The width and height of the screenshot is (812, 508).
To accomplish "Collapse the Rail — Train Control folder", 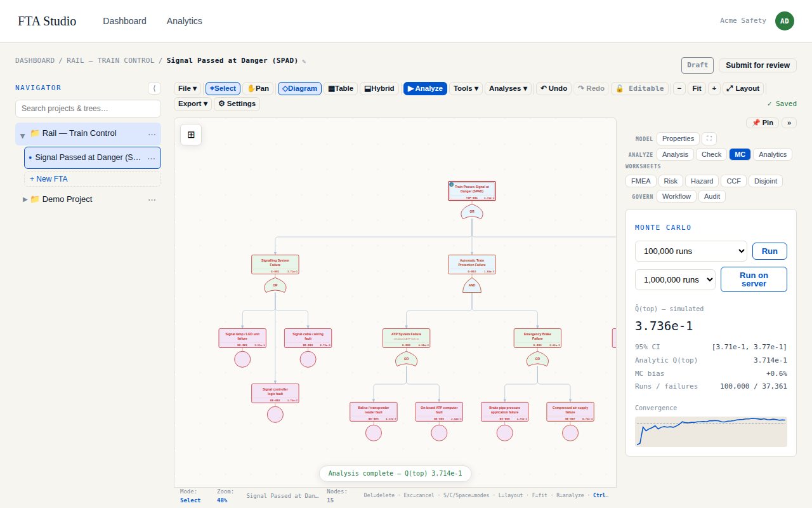I will 23,135.
